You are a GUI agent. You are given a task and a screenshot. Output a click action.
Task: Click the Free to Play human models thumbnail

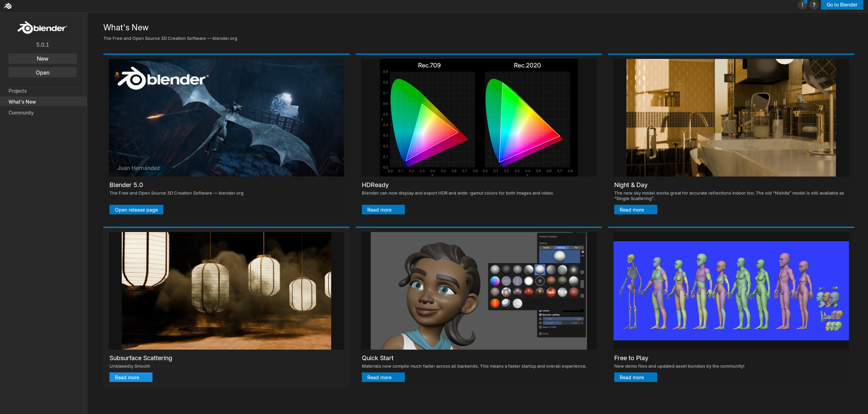(x=731, y=291)
